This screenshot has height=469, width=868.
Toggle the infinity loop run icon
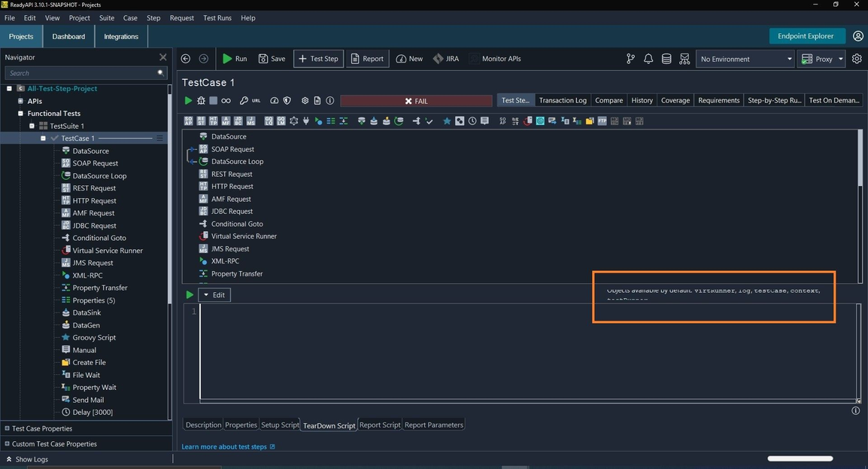click(226, 101)
